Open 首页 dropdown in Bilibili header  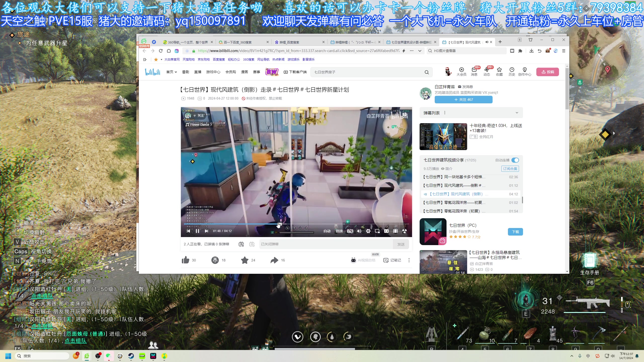click(172, 72)
